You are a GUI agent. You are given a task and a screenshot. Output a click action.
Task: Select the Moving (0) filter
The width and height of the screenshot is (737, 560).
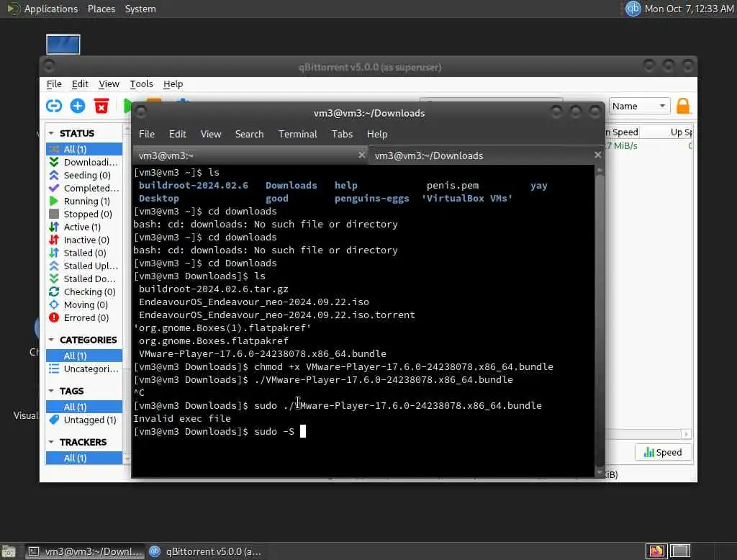coord(84,305)
